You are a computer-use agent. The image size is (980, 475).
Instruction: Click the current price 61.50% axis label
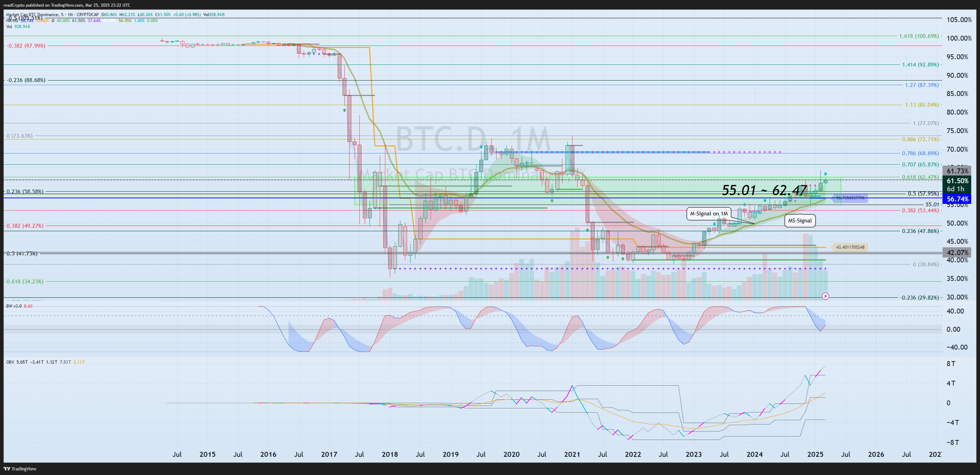pos(957,181)
